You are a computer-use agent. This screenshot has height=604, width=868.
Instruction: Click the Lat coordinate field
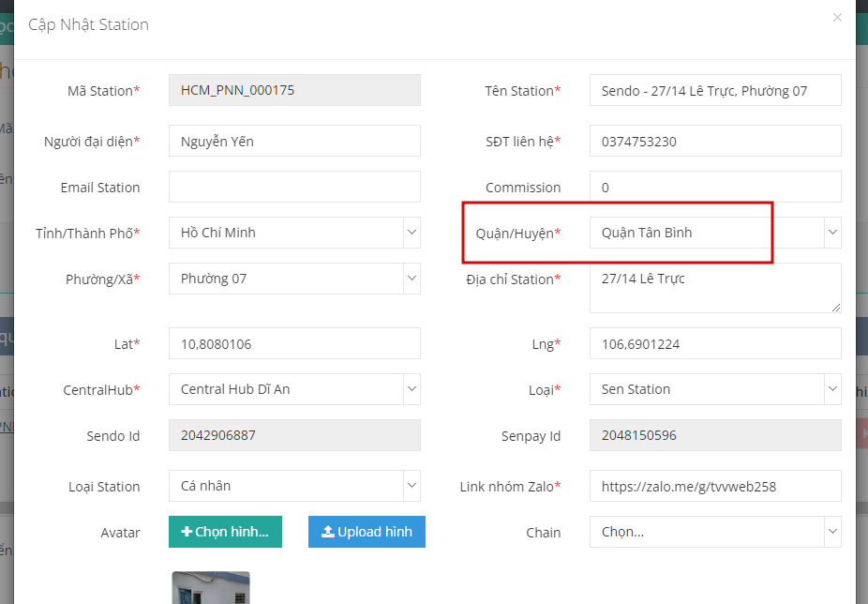[x=294, y=344]
